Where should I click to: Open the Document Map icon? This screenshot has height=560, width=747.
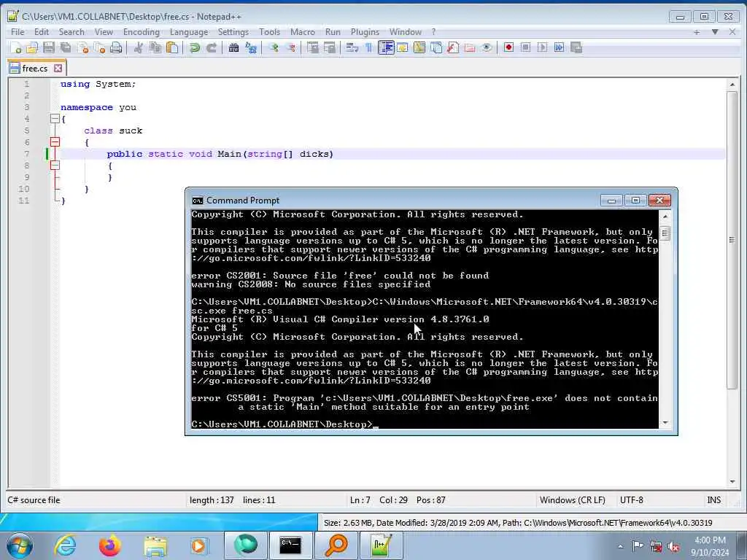[x=419, y=47]
